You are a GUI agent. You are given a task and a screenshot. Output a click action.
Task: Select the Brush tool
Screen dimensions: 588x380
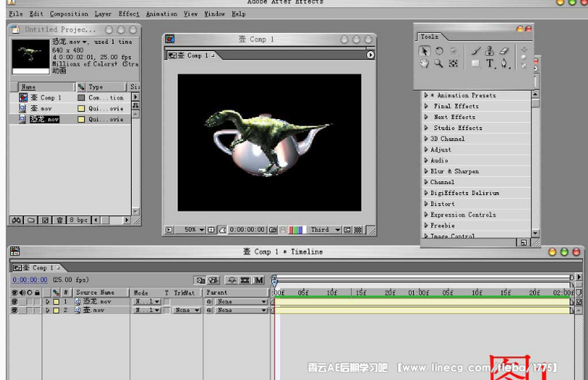coord(476,51)
